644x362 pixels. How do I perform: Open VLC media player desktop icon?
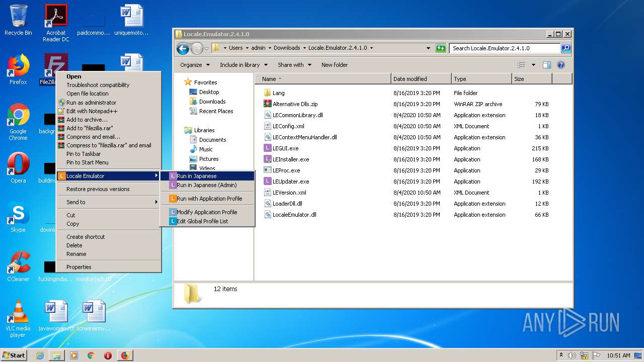(x=18, y=319)
